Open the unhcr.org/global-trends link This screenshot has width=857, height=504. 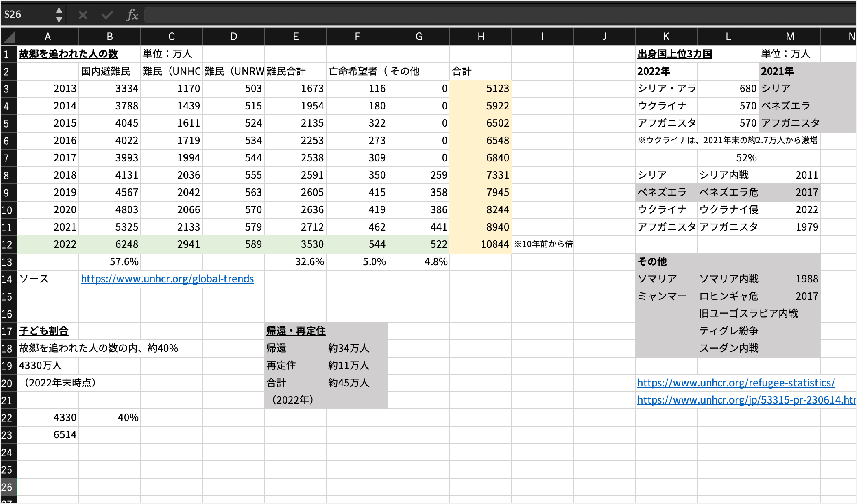167,279
